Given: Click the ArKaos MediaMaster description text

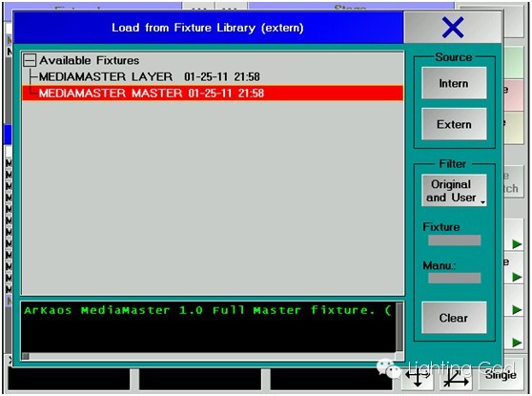Looking at the screenshot, I should click(x=208, y=310).
